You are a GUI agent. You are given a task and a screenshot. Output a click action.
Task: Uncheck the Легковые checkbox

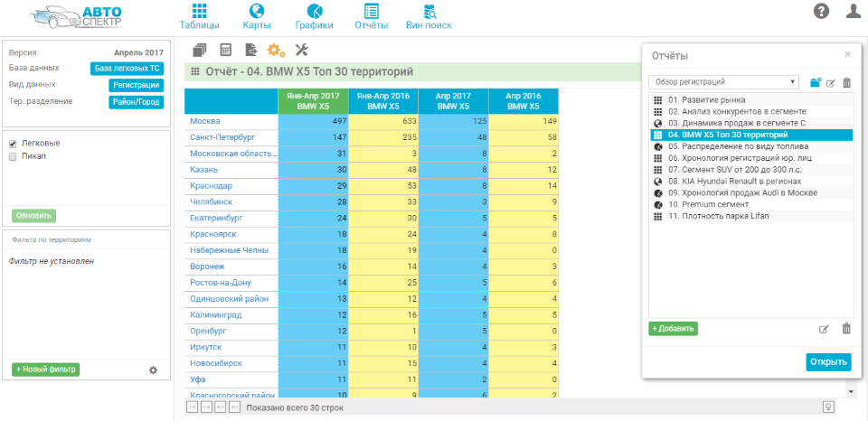point(14,144)
